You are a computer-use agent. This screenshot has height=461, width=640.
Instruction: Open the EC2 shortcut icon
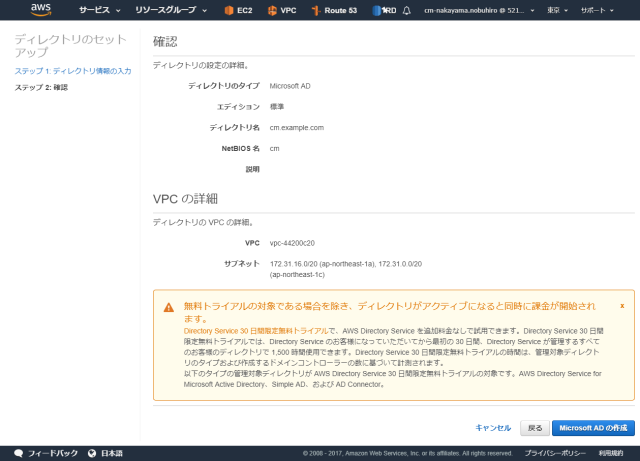point(229,11)
